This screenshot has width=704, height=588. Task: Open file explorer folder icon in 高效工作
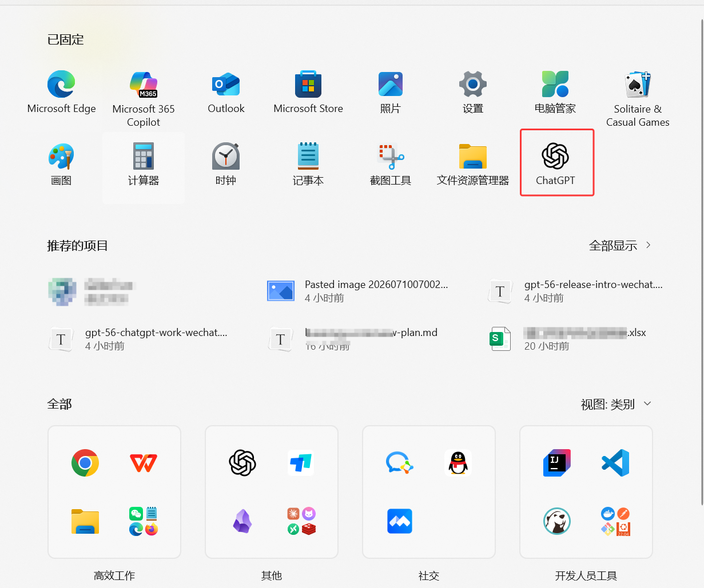[85, 521]
